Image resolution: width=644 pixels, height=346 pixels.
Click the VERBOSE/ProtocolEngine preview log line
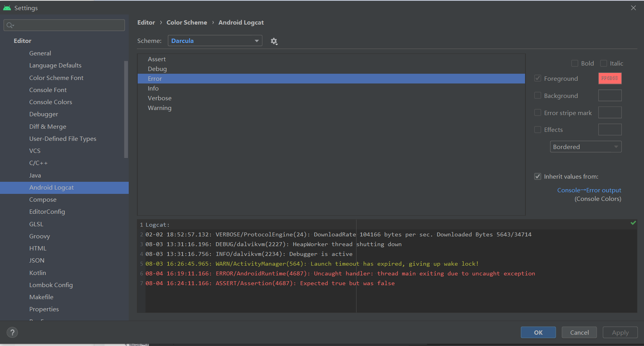[339, 234]
